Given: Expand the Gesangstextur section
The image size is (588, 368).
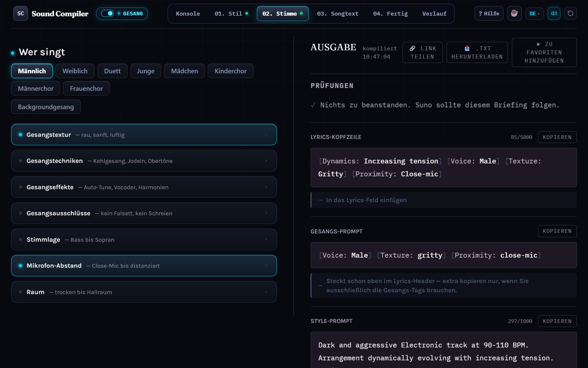Looking at the screenshot, I should click(x=144, y=135).
